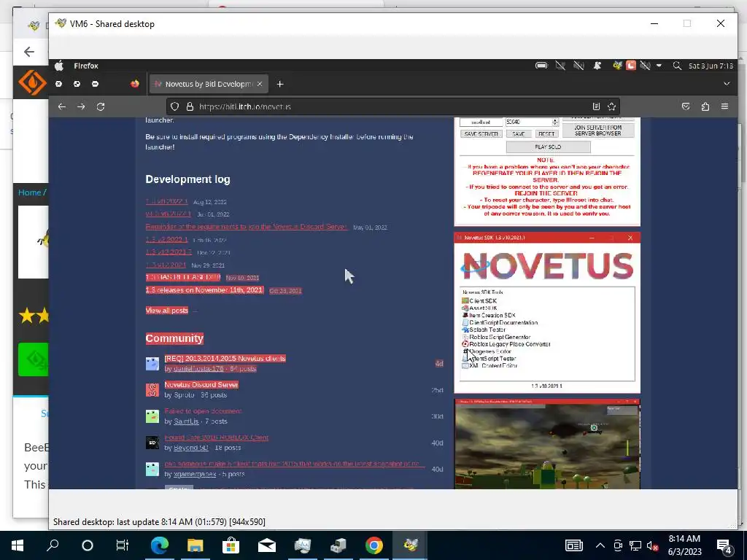Show hidden system tray icons
This screenshot has height=560, width=747.
tap(600, 545)
